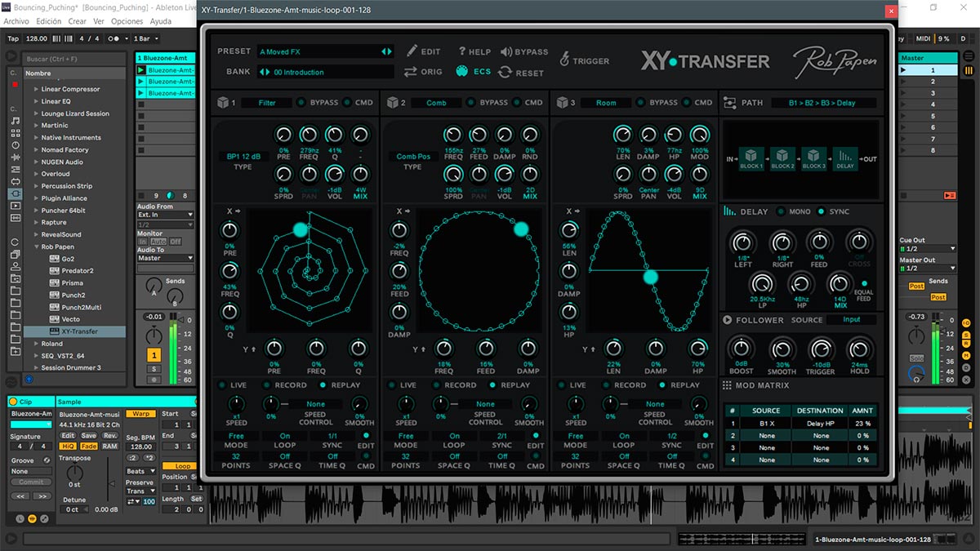Click the Block 2 cube icon in the header
The height and width of the screenshot is (551, 980).
pos(392,103)
